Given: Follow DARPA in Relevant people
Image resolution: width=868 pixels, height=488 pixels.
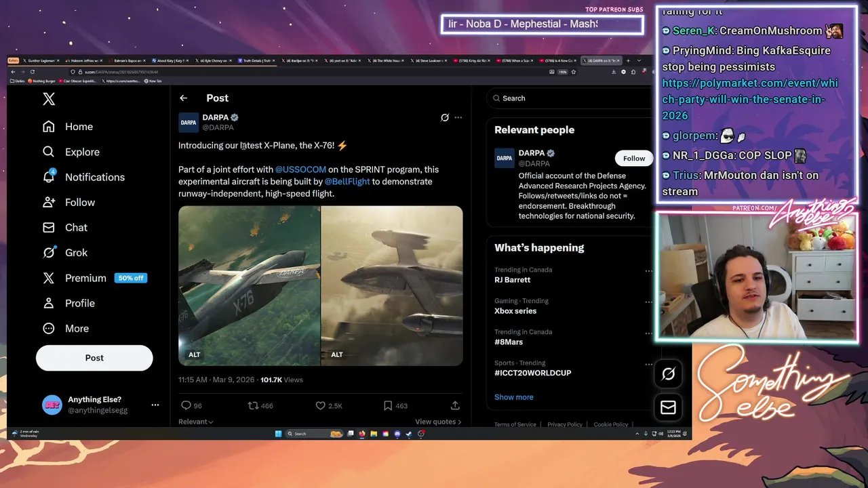Looking at the screenshot, I should (634, 158).
